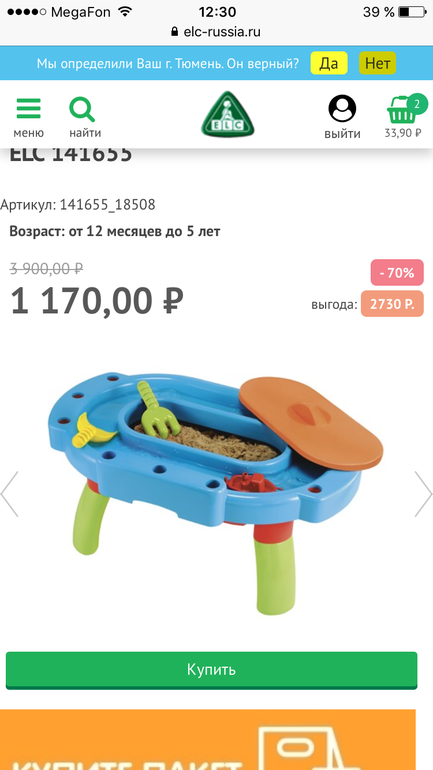Tap the search magnifier icon
The width and height of the screenshot is (433, 770).
[82, 109]
